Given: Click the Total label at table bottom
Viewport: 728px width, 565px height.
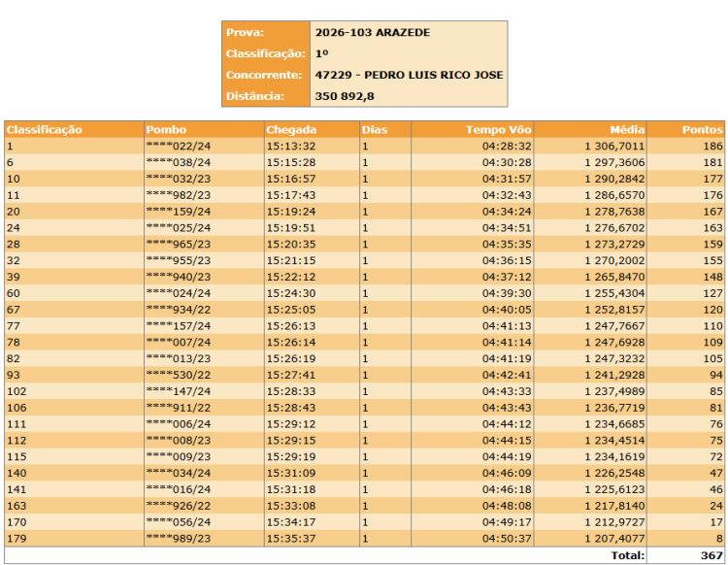Looking at the screenshot, I should (626, 555).
